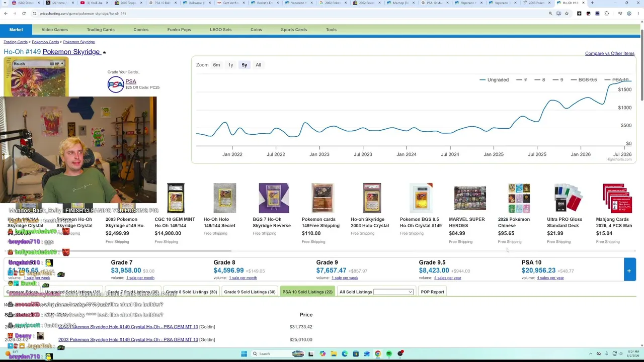
Task: Click Grade 7 volume 1 sale per month
Action: point(140,278)
